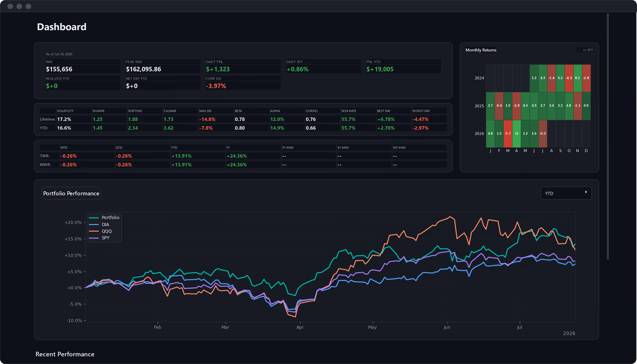
Task: Click the 3Y ANN column header
Action: click(287, 148)
